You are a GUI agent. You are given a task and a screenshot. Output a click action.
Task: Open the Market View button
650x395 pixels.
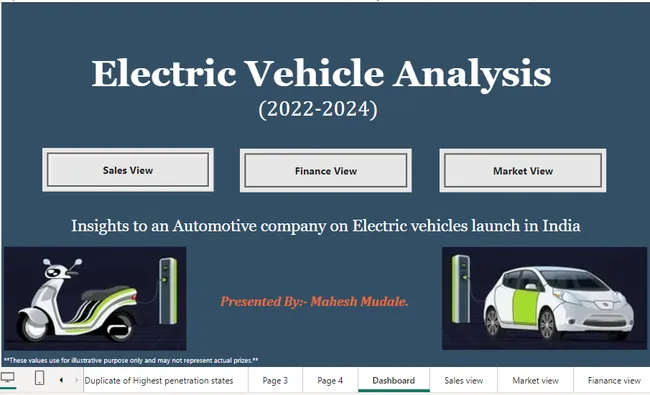coord(523,171)
